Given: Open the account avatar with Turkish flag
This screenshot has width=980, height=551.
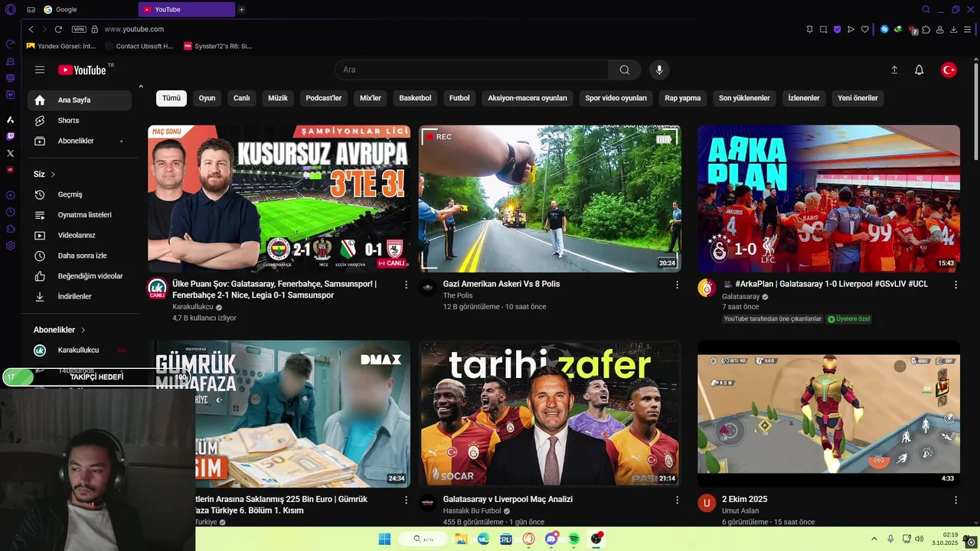Looking at the screenshot, I should click(949, 70).
